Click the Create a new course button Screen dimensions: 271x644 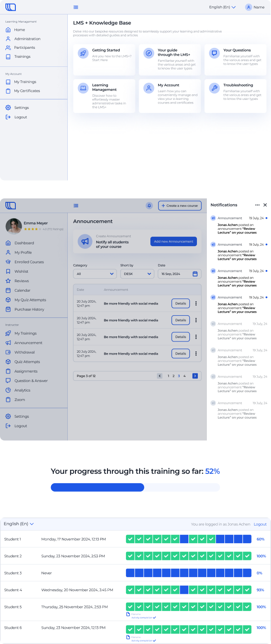pyautogui.click(x=180, y=205)
